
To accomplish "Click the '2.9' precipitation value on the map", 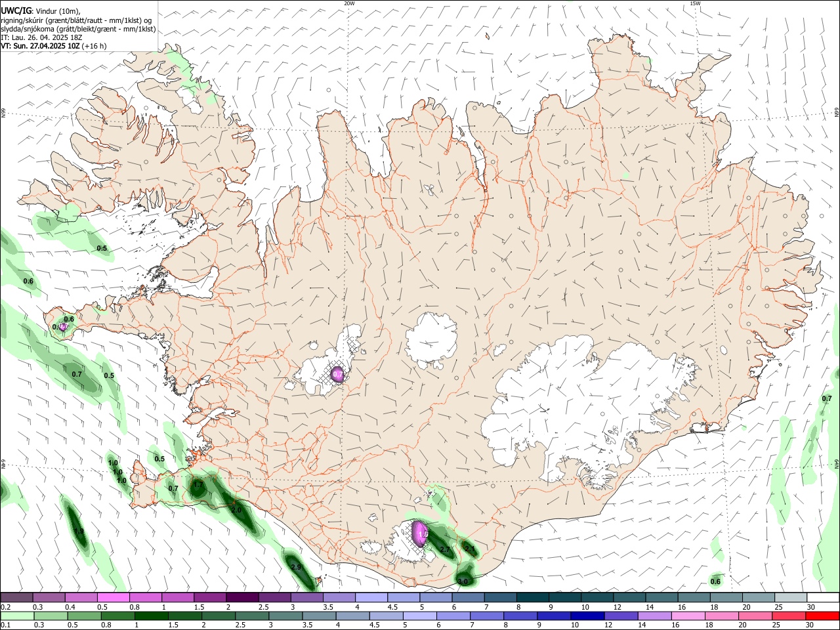I will click(x=296, y=567).
